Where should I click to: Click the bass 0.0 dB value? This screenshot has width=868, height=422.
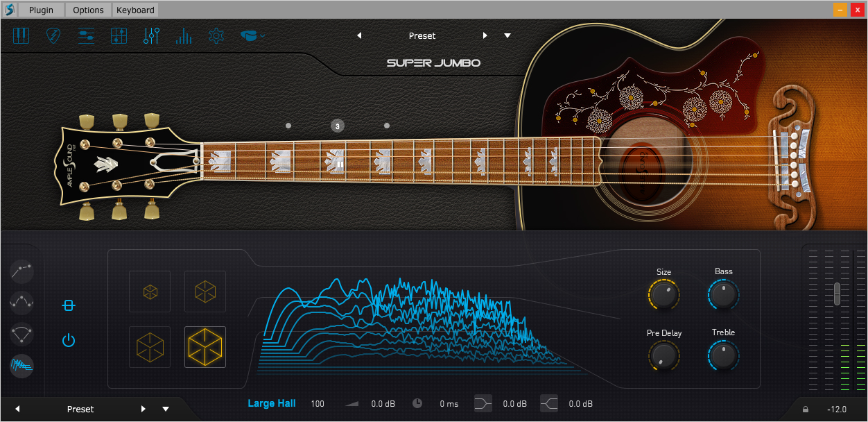[515, 404]
